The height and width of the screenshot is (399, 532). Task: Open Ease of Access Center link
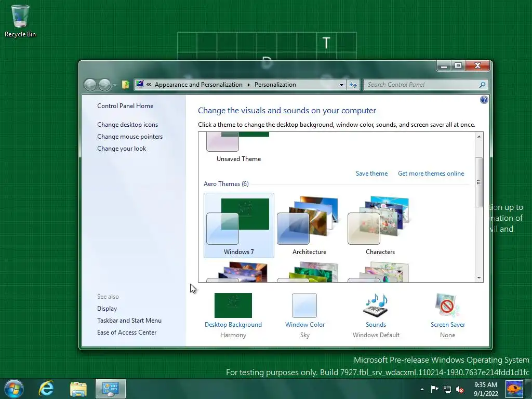127,332
